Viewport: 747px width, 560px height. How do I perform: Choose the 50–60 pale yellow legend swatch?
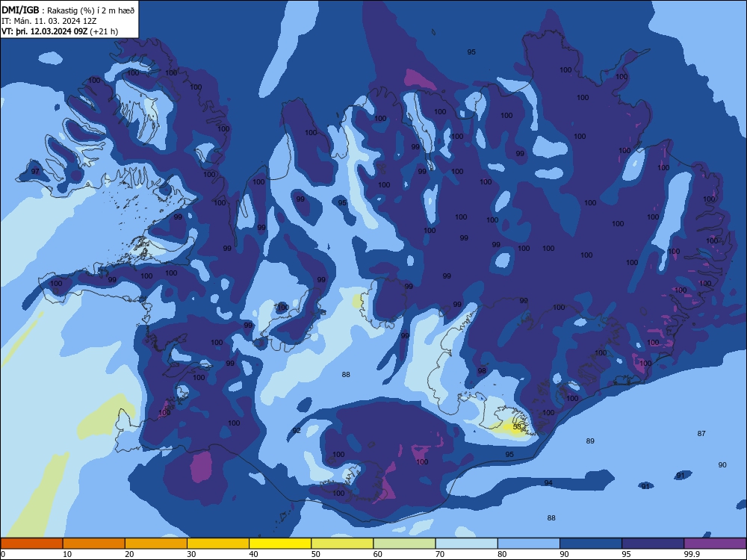343,544
